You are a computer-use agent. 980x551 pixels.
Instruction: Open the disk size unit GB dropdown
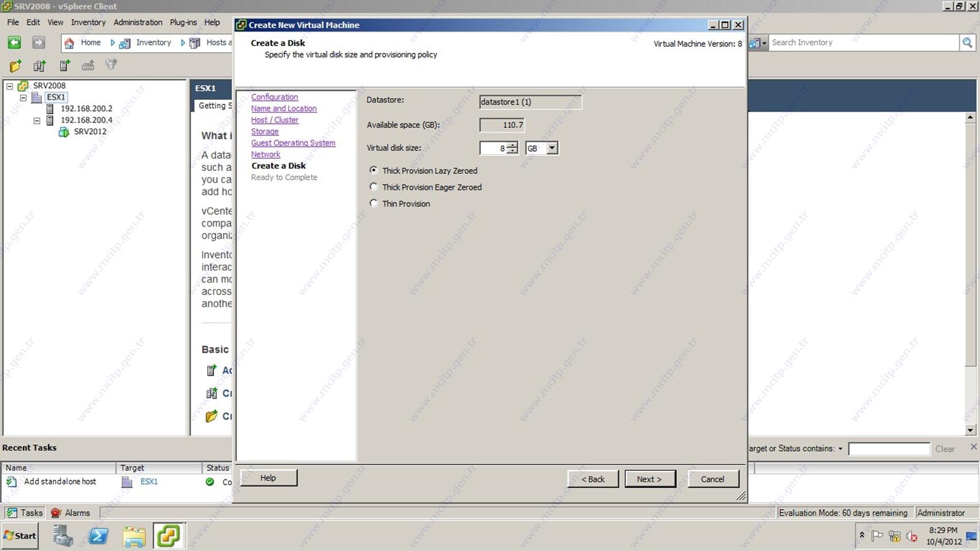tap(552, 148)
